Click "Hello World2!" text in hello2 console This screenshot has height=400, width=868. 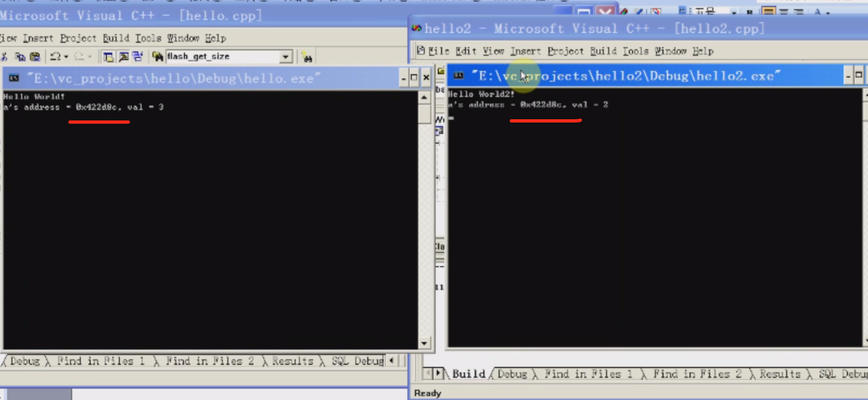coord(481,94)
